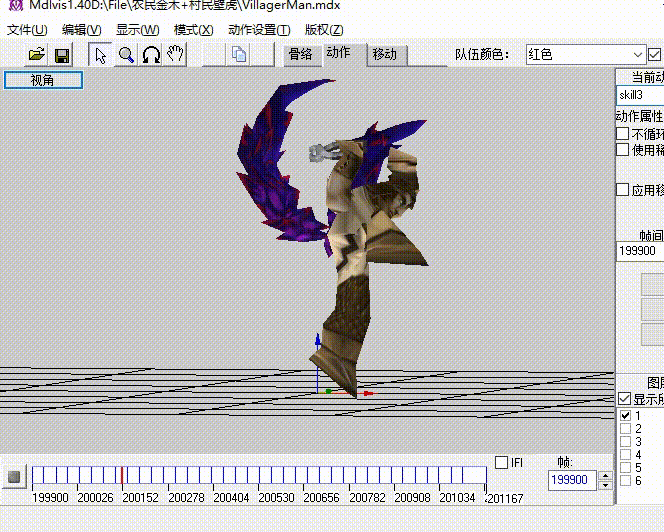Image resolution: width=664 pixels, height=532 pixels.
Task: Click the current animation field skill3
Action: [x=639, y=94]
